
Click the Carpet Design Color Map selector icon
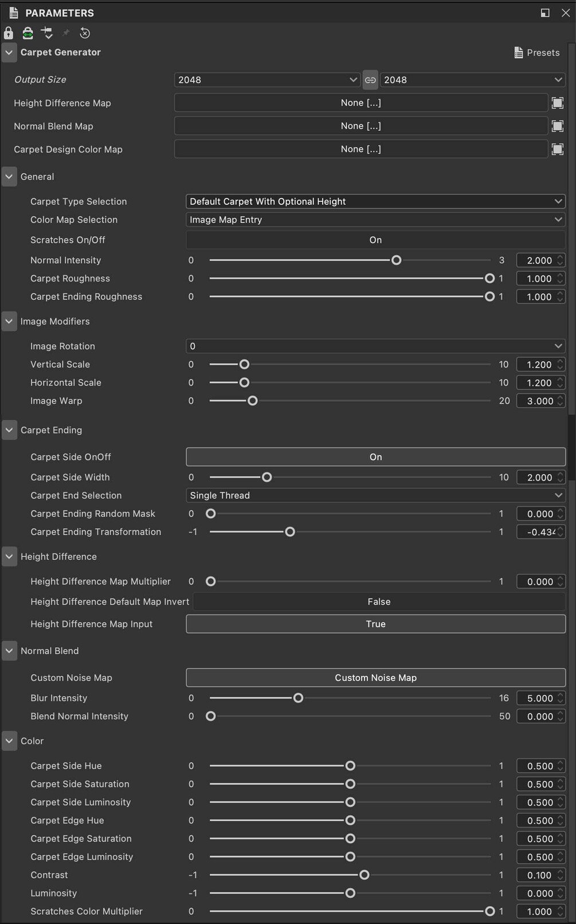[557, 149]
